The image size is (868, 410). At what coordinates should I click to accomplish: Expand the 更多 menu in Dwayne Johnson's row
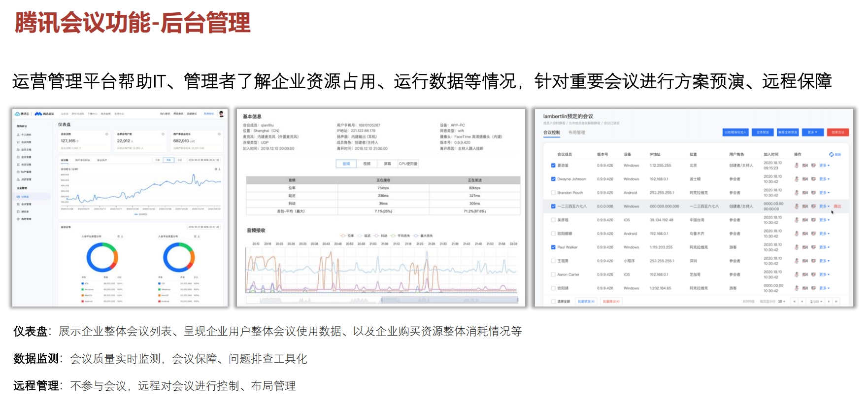[824, 179]
